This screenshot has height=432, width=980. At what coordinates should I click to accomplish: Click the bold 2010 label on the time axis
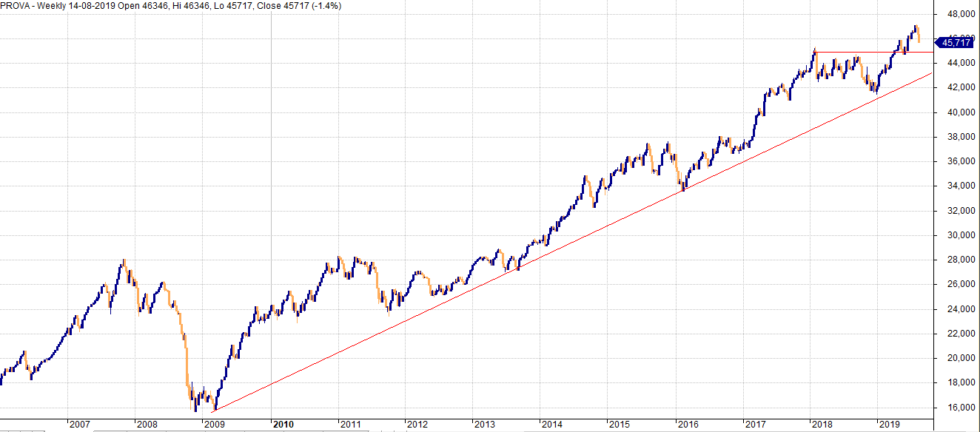click(x=283, y=425)
